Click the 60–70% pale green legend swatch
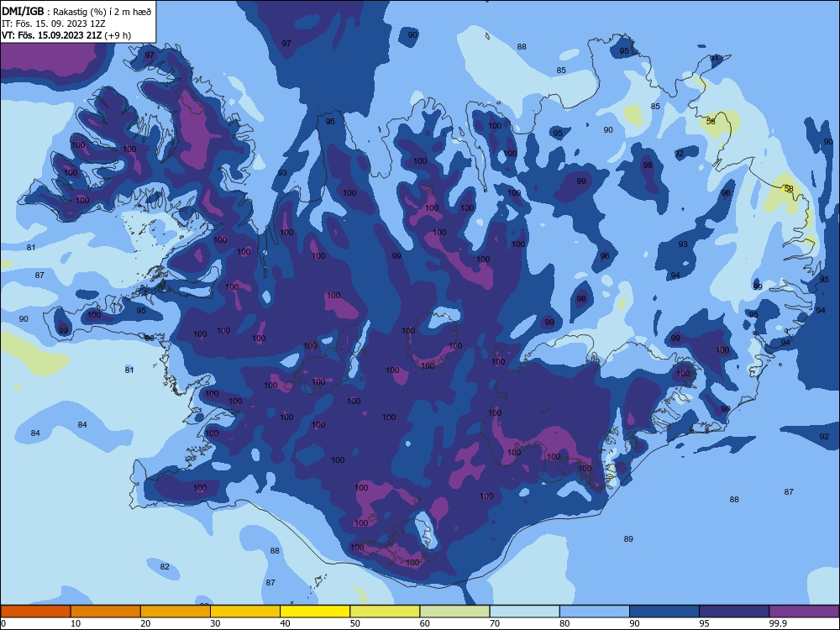The width and height of the screenshot is (840, 630). [x=454, y=612]
